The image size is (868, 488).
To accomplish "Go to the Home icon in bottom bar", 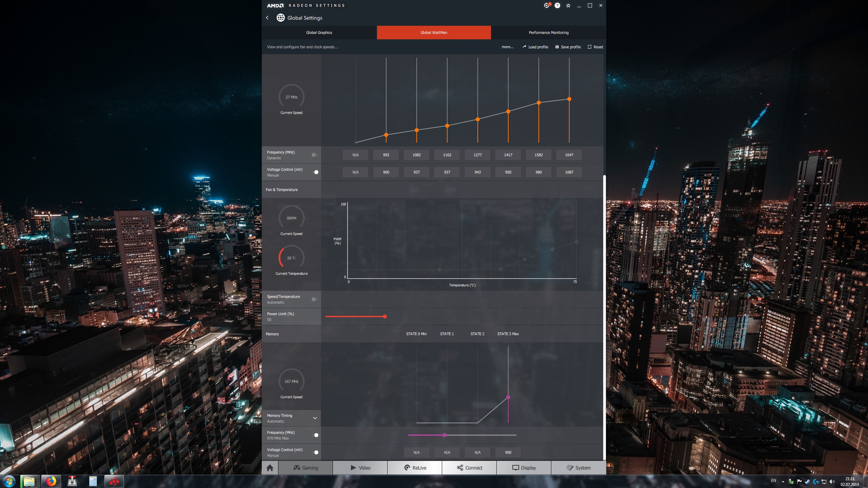I will [270, 468].
